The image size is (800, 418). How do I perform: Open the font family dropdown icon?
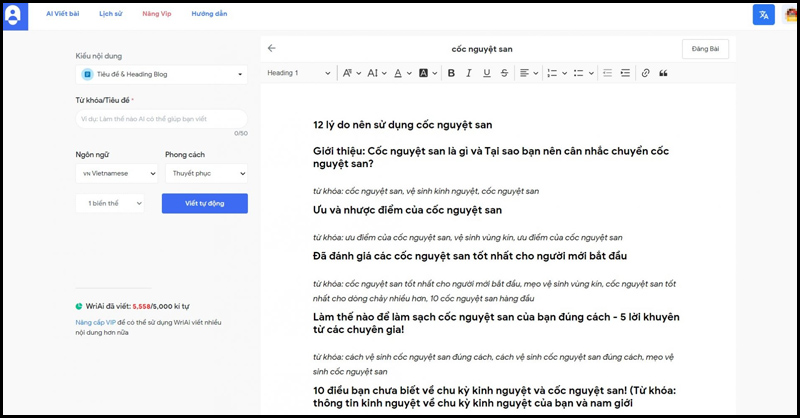352,73
